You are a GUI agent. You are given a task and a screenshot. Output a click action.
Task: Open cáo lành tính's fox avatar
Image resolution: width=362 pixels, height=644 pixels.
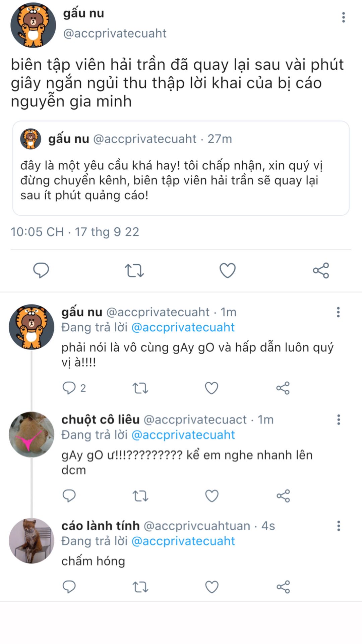point(32,541)
